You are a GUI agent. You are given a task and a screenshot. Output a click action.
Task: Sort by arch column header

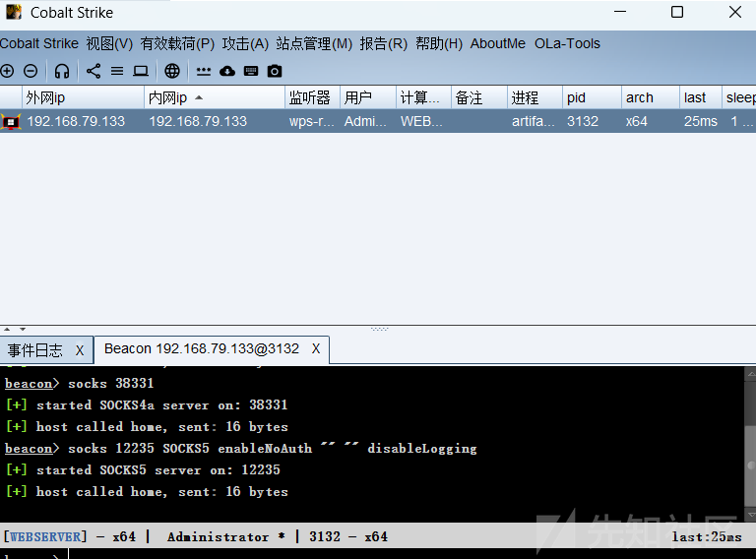pos(651,97)
